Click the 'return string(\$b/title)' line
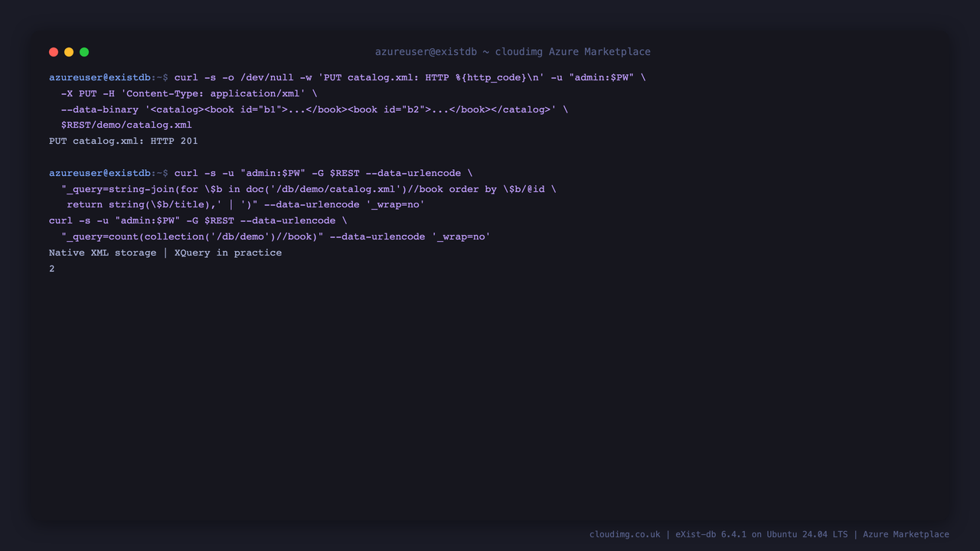This screenshot has height=551, width=980. [246, 204]
